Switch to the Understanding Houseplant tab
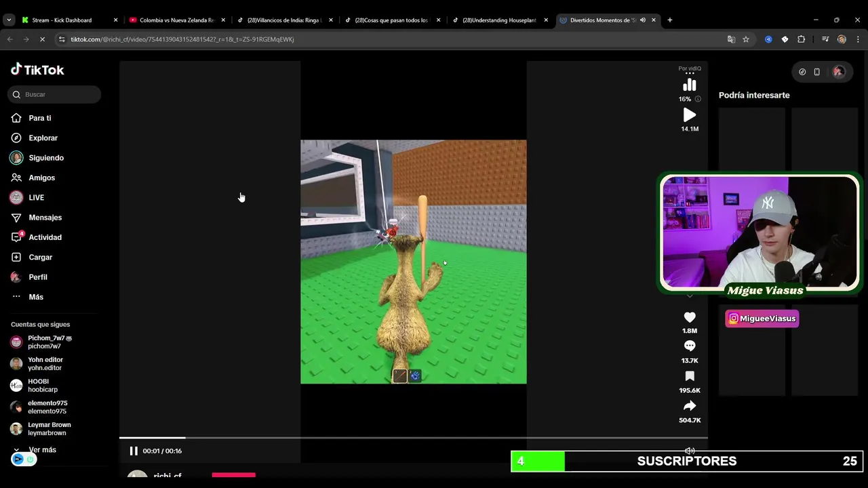 tap(499, 20)
